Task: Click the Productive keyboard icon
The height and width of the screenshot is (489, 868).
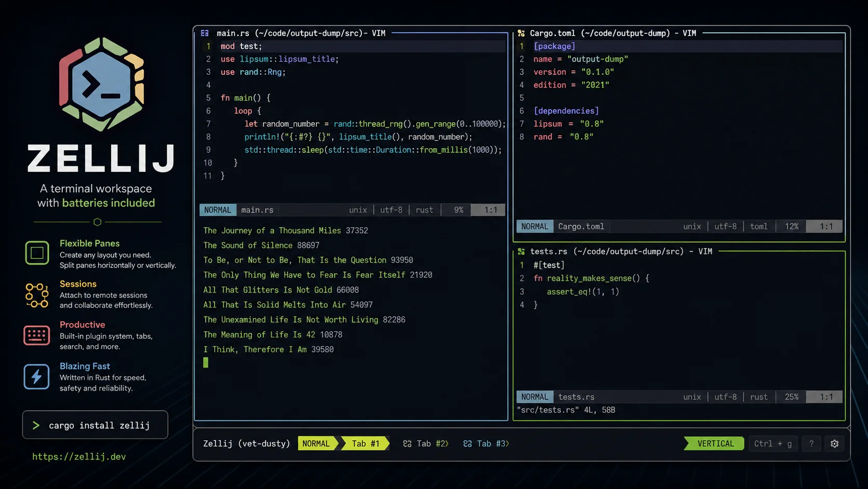Action: click(37, 335)
